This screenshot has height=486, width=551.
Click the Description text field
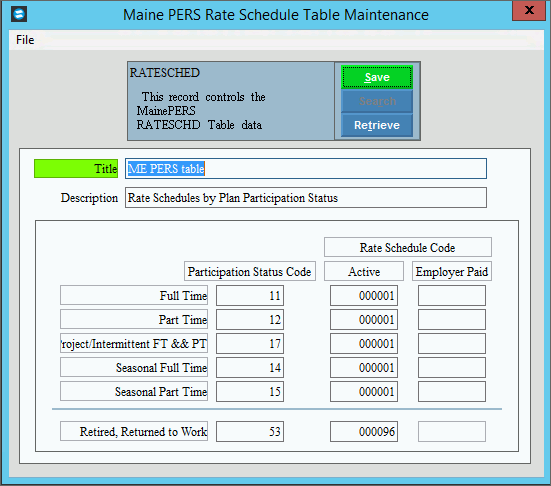click(306, 198)
